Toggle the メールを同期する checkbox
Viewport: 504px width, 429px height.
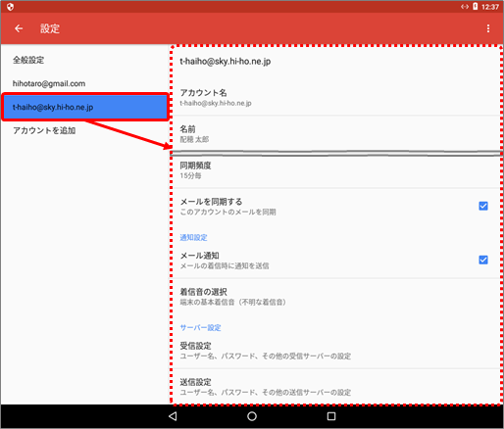483,206
